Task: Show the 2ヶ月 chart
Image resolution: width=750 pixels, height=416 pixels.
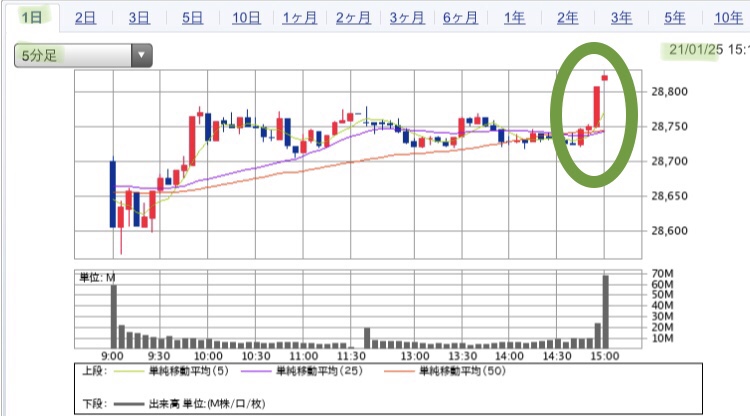Action: 353,18
